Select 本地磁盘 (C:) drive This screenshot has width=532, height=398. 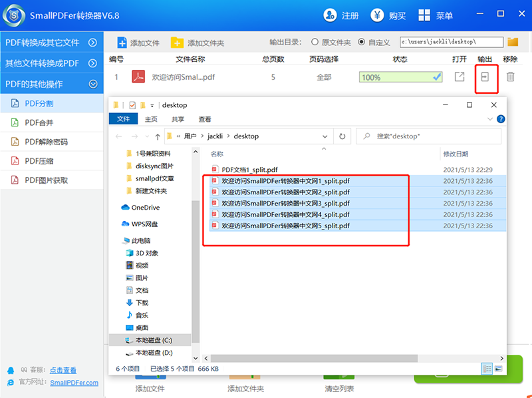[149, 340]
